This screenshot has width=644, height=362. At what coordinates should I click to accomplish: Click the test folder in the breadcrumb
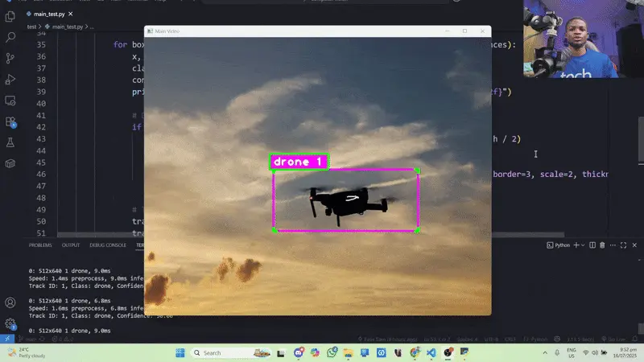coord(32,27)
